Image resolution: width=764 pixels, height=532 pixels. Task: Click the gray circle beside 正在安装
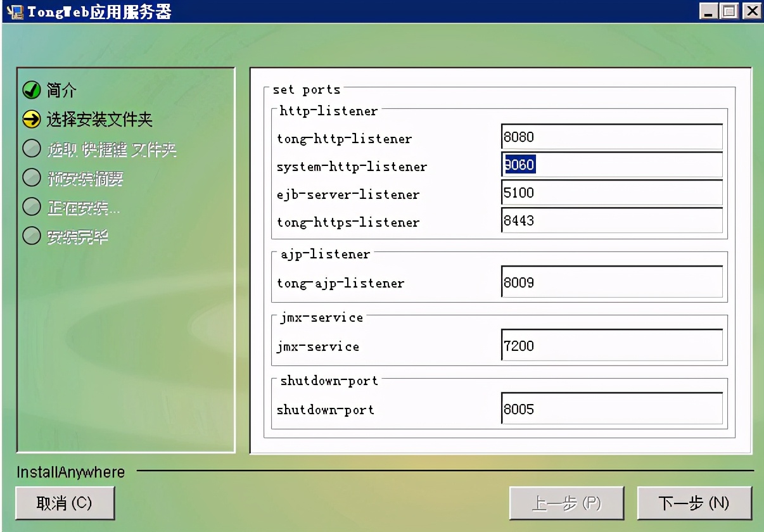coord(31,207)
